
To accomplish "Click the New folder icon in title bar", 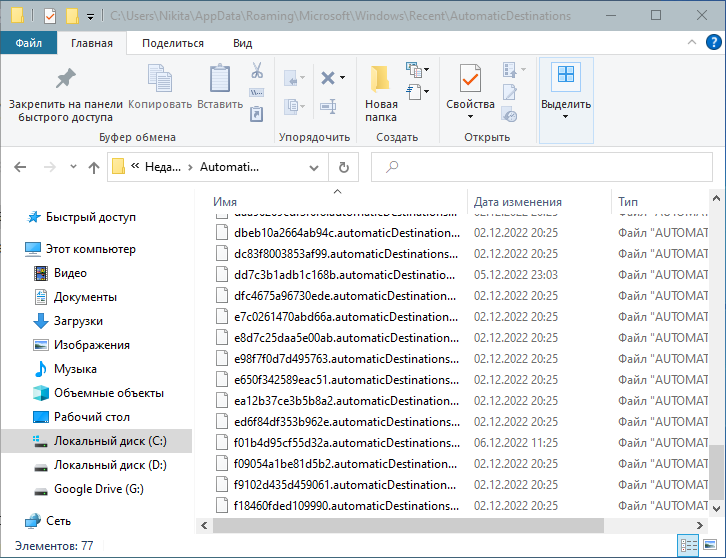I will click(72, 16).
